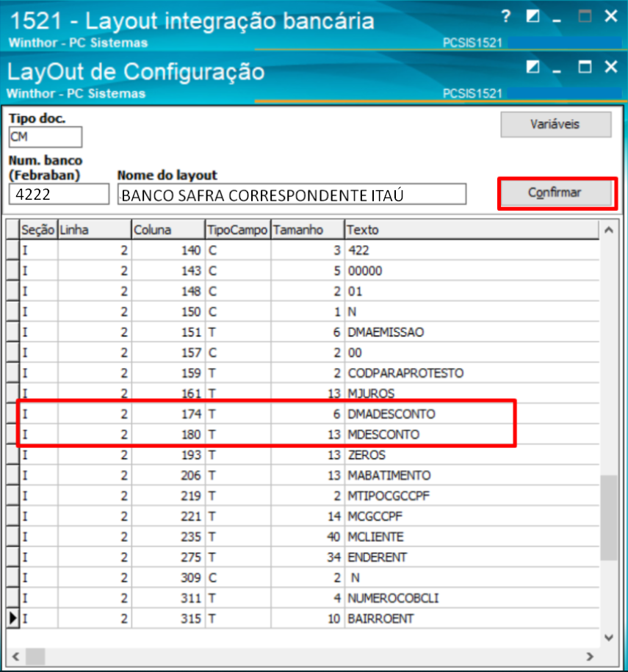Select the MCGCCPF cell

pyautogui.click(x=472, y=516)
